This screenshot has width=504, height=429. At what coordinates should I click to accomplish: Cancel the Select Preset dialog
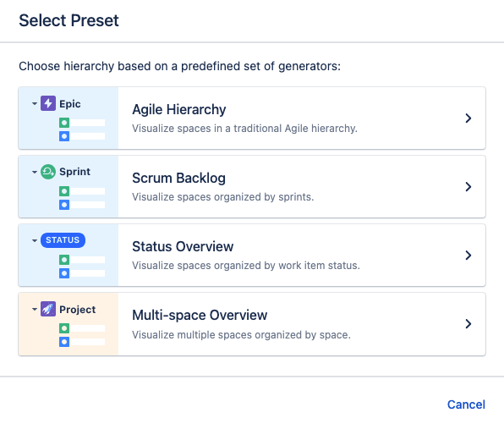point(466,404)
